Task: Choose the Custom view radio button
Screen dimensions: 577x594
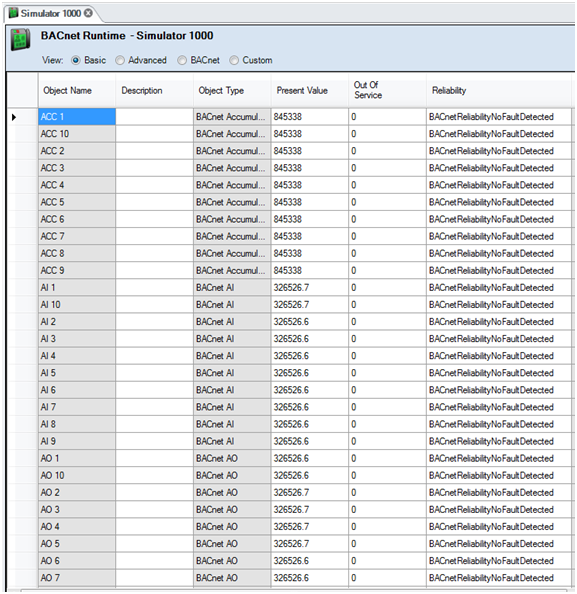Action: [x=234, y=60]
